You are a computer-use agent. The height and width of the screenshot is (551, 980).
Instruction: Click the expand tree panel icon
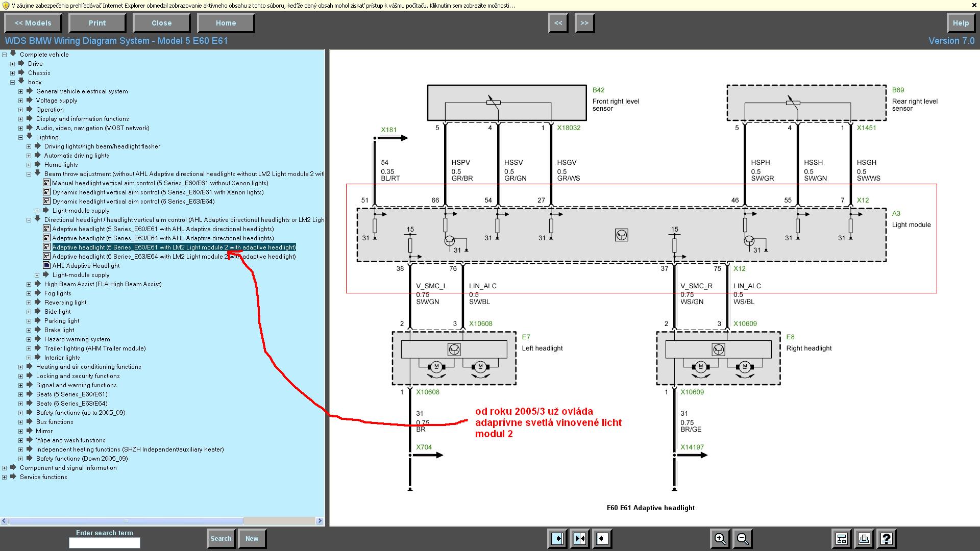pos(557,538)
